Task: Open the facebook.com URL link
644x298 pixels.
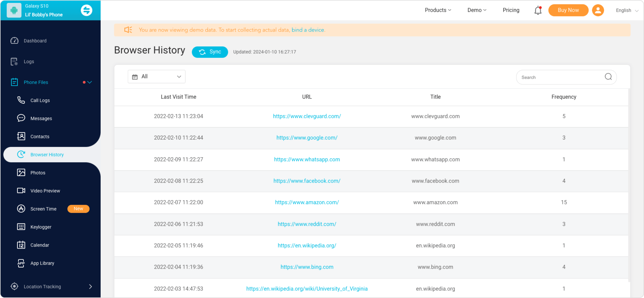Action: pos(307,181)
